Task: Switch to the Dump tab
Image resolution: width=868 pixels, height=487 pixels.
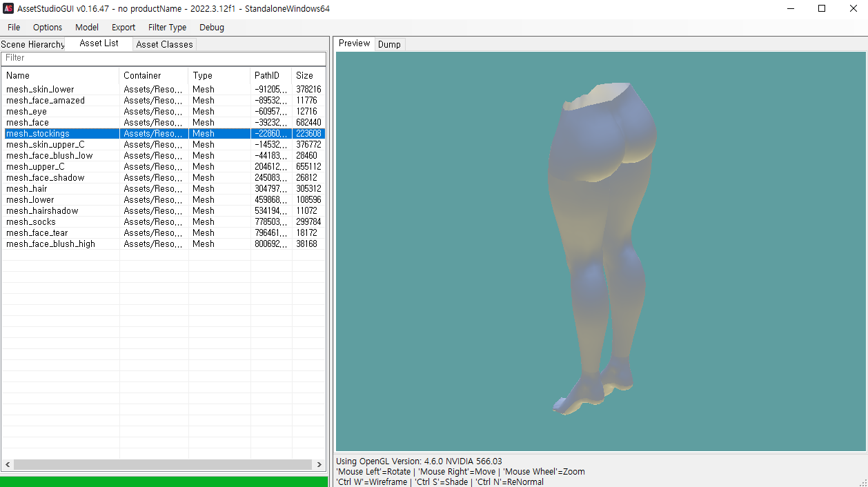Action: tap(389, 44)
